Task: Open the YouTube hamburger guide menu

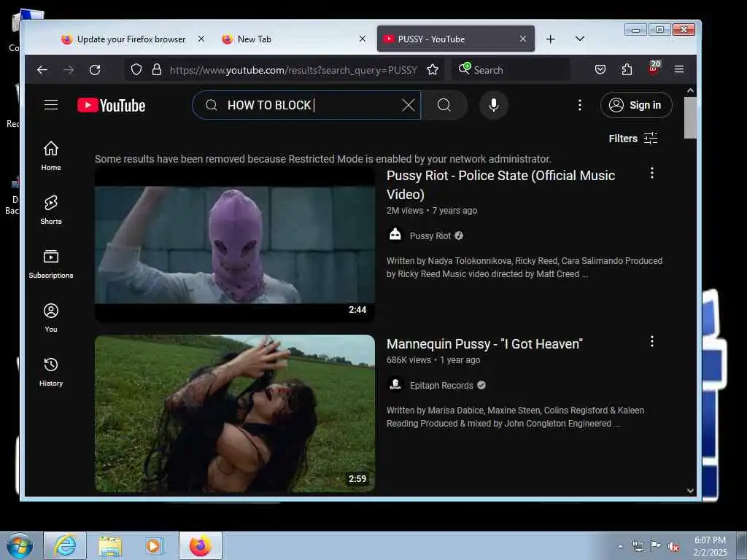Action: [x=51, y=105]
